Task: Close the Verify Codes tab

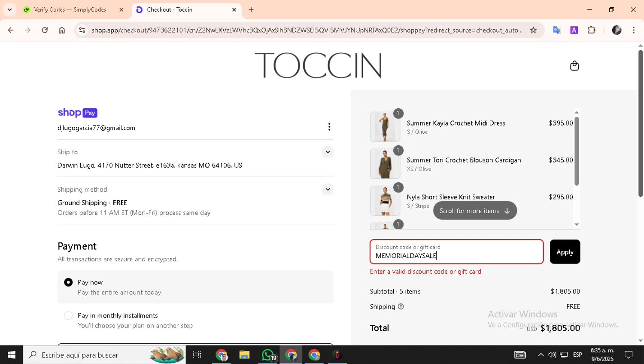Action: click(x=122, y=9)
